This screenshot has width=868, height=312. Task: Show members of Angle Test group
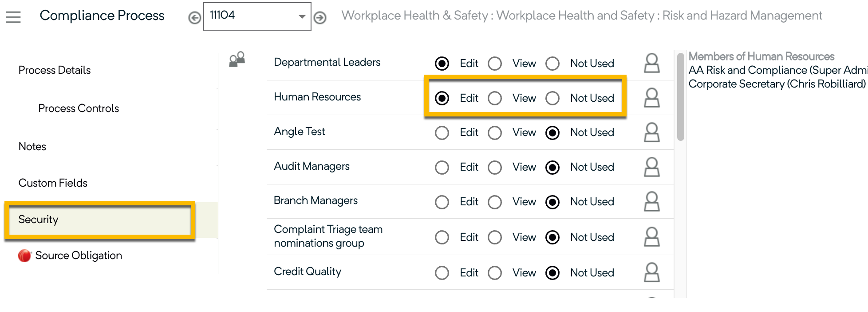[x=651, y=132]
